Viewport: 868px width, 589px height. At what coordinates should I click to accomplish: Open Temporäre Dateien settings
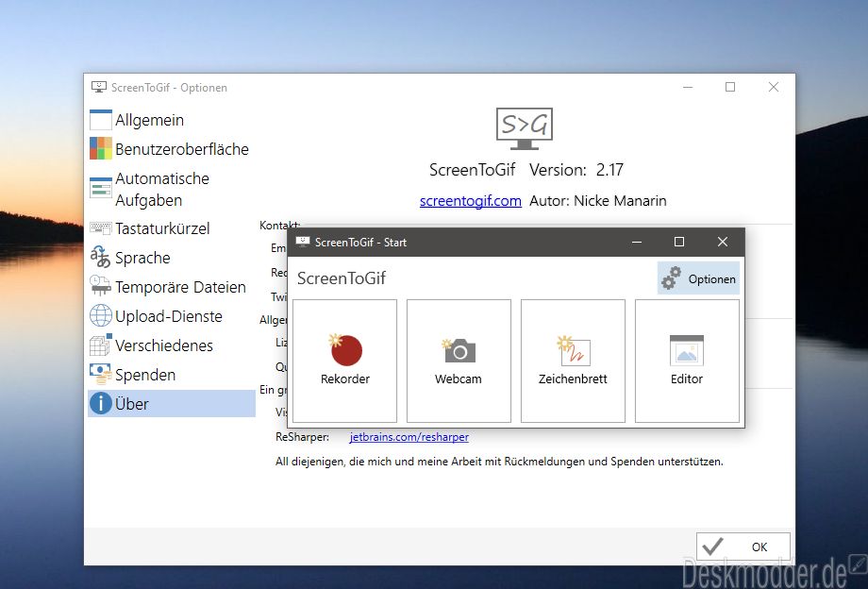(x=179, y=287)
